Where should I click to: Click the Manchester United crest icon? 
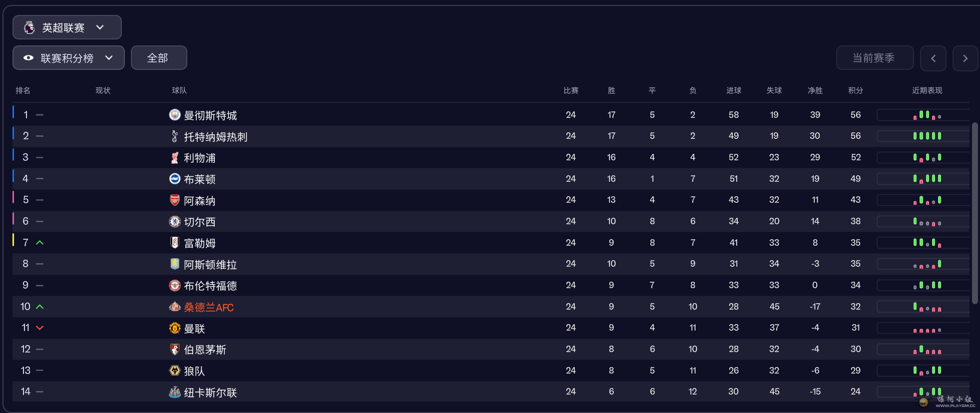[174, 328]
